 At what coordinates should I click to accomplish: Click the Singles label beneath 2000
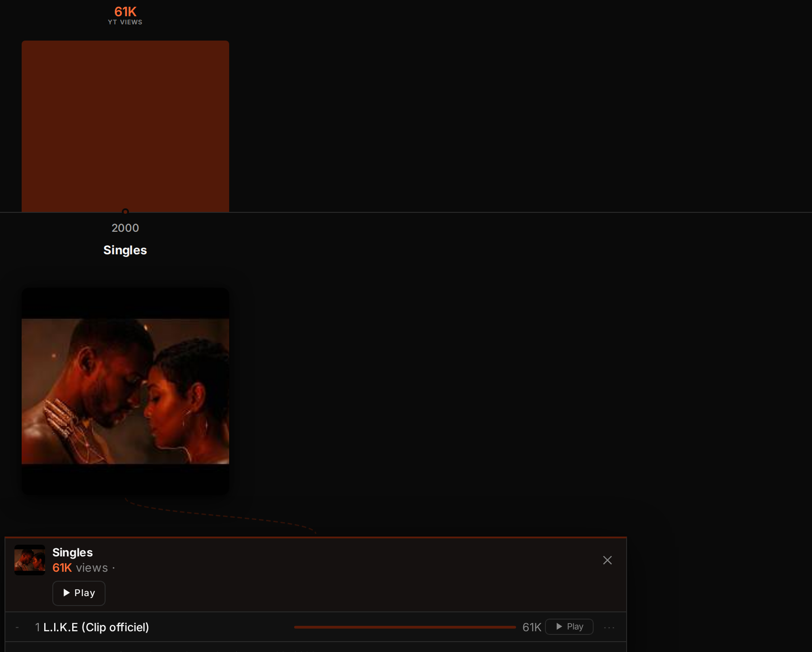tap(125, 250)
